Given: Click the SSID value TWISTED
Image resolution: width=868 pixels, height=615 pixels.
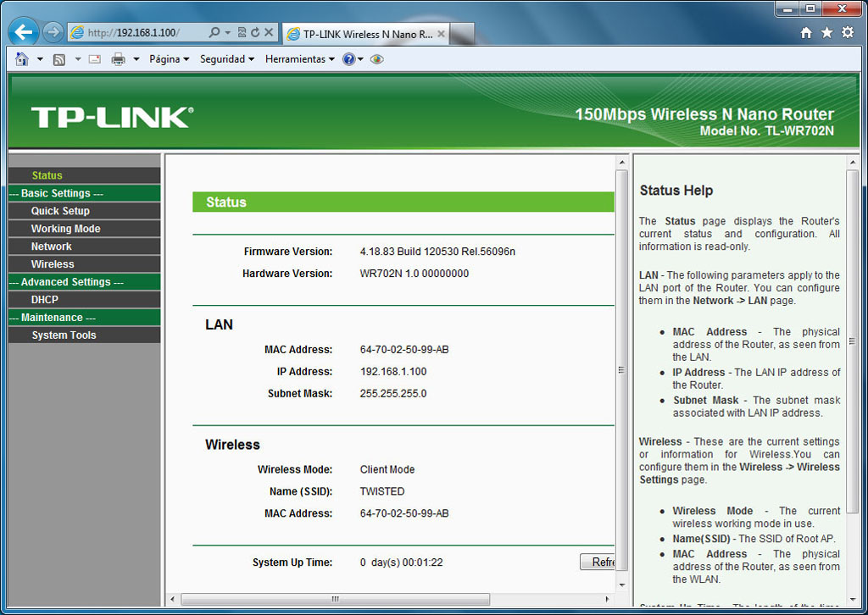Looking at the screenshot, I should point(382,491).
